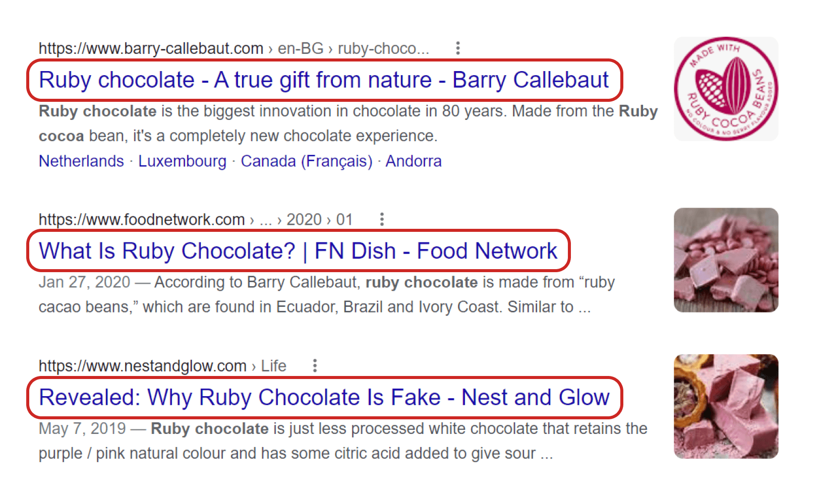Click the 'May 7, 2019' Nest and Glow snippet

click(x=343, y=441)
